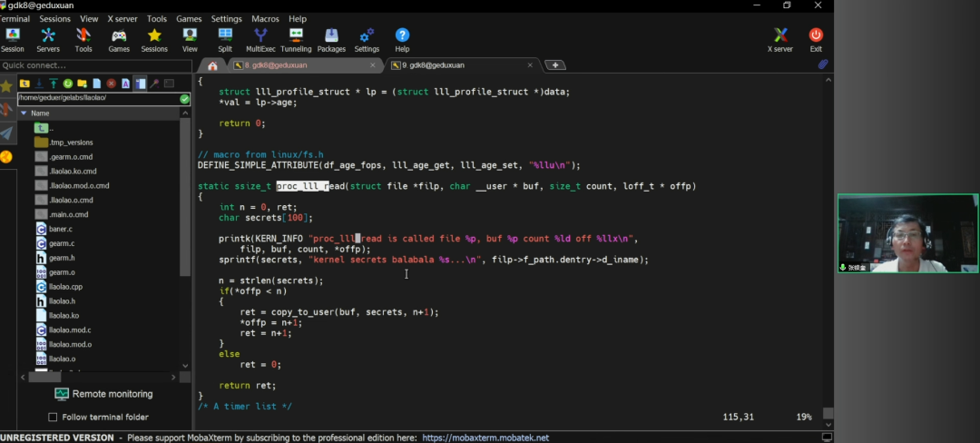Click file list horizontal scrollbar thumb

click(x=45, y=377)
